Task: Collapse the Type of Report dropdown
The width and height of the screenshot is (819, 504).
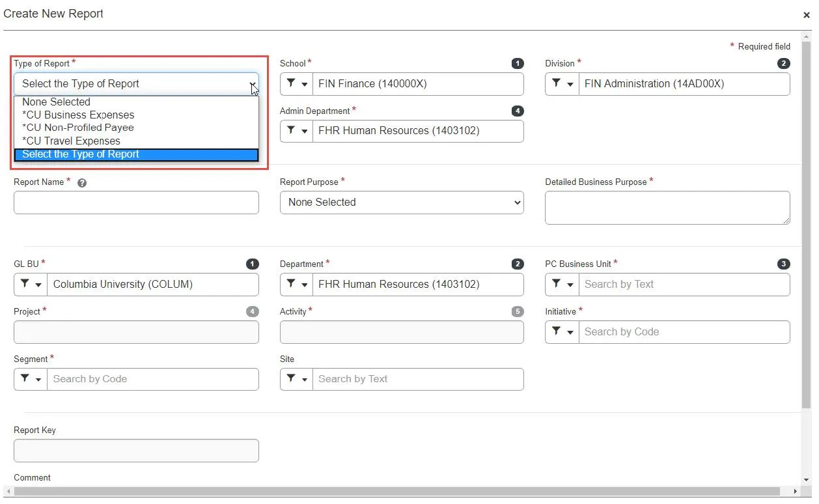Action: pos(136,84)
